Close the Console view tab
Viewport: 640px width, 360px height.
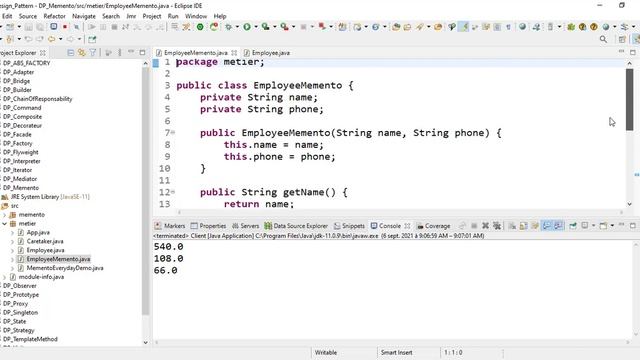pos(407,226)
